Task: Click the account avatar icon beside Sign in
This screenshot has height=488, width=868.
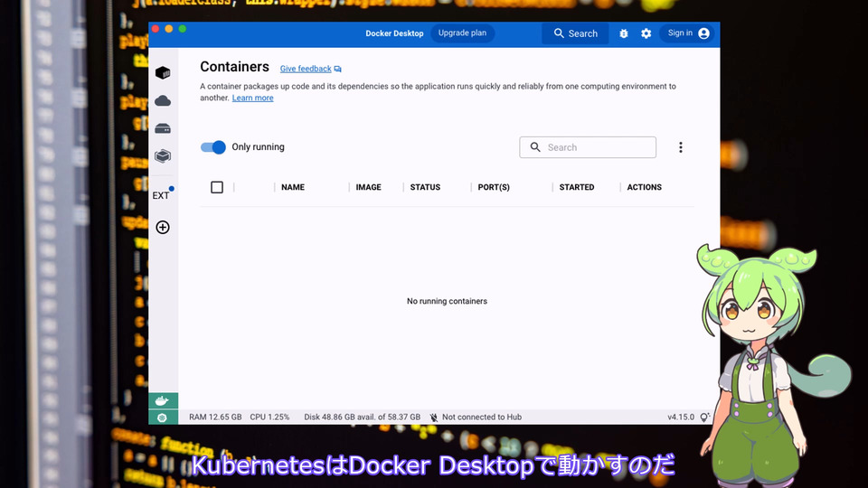Action: 704,33
